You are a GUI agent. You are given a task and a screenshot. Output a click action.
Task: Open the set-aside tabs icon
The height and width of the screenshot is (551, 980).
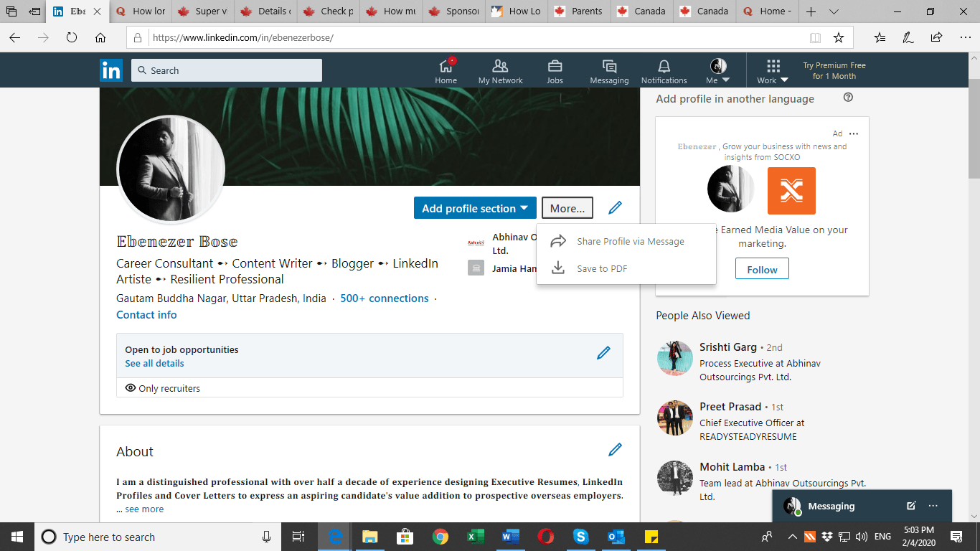pos(11,11)
